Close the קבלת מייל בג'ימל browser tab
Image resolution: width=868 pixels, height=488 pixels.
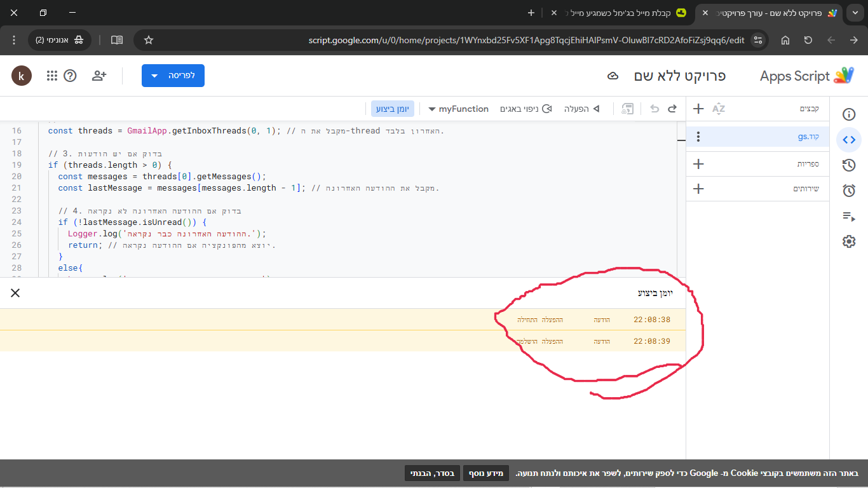click(554, 13)
